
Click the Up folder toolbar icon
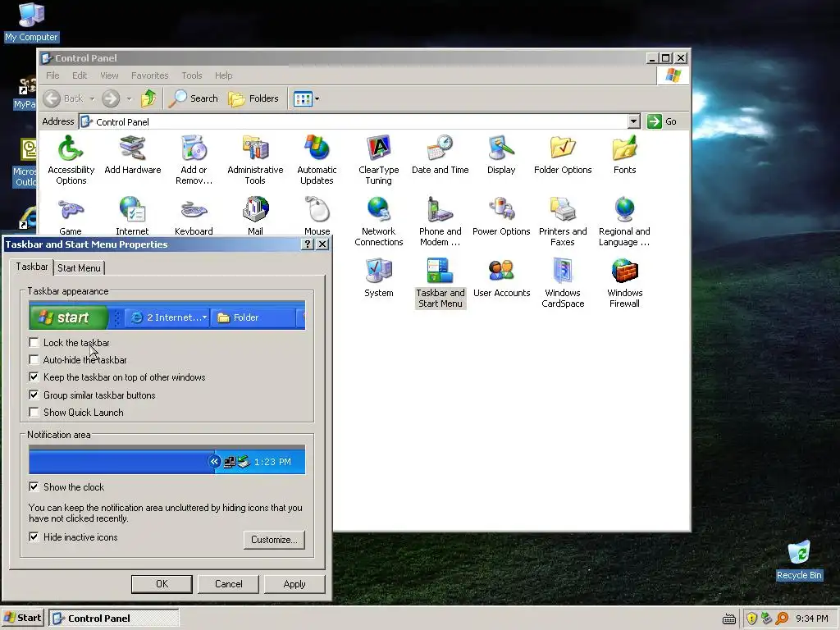(x=149, y=98)
